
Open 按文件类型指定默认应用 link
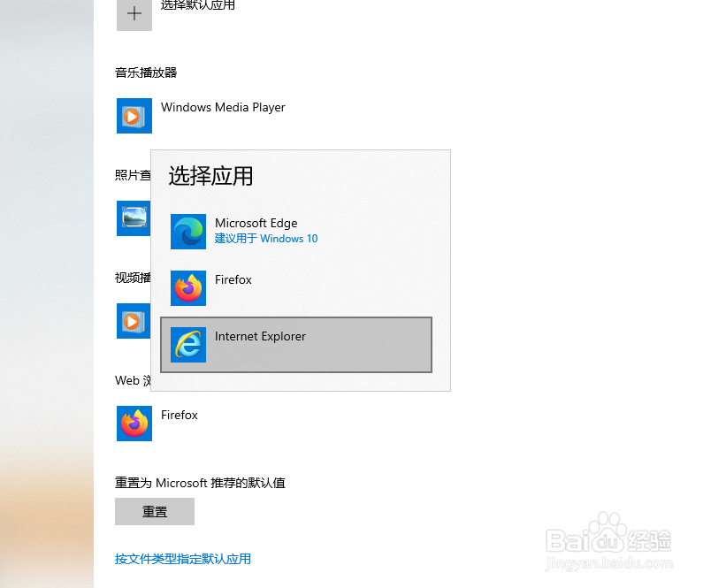[x=183, y=559]
